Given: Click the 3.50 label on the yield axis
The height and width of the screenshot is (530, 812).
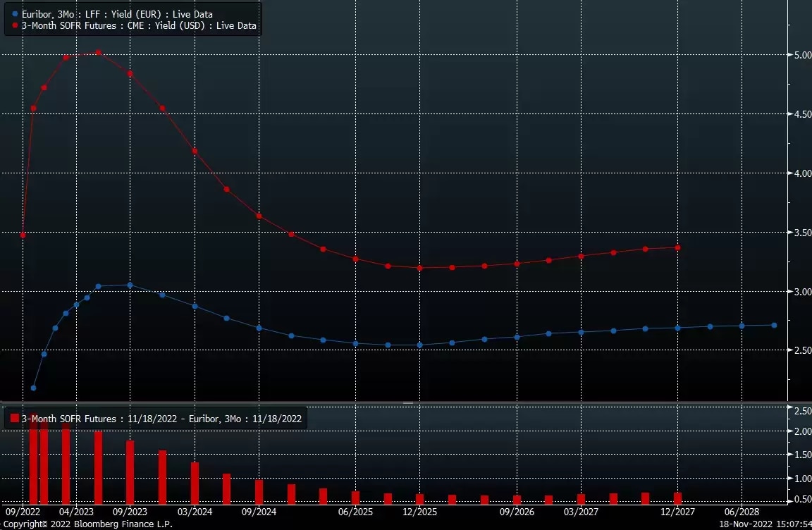Looking at the screenshot, I should (803, 233).
